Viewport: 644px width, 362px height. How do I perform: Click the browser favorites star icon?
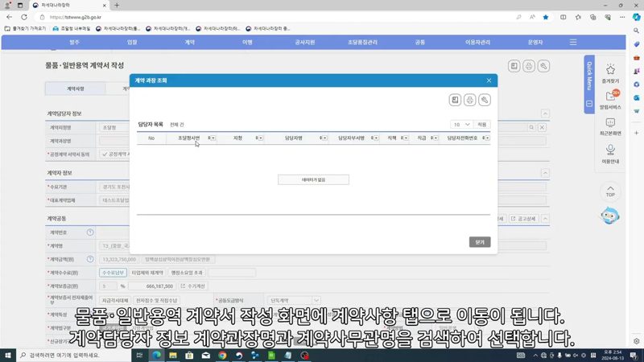[x=546, y=17]
